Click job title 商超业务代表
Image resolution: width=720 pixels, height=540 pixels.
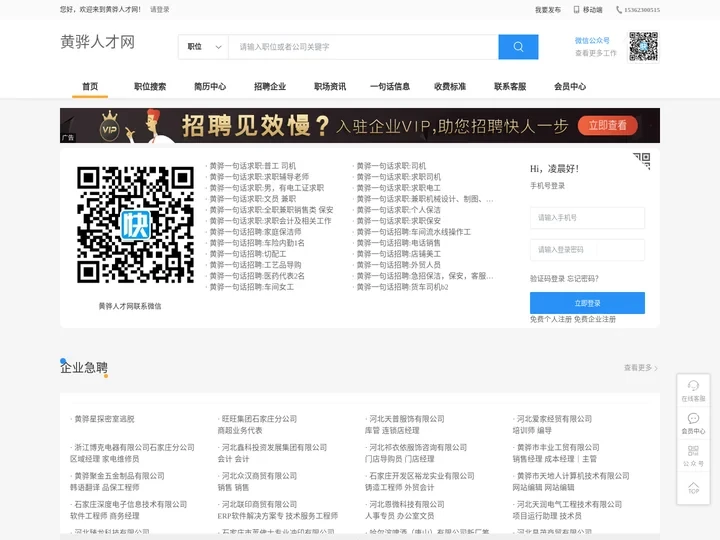point(240,430)
